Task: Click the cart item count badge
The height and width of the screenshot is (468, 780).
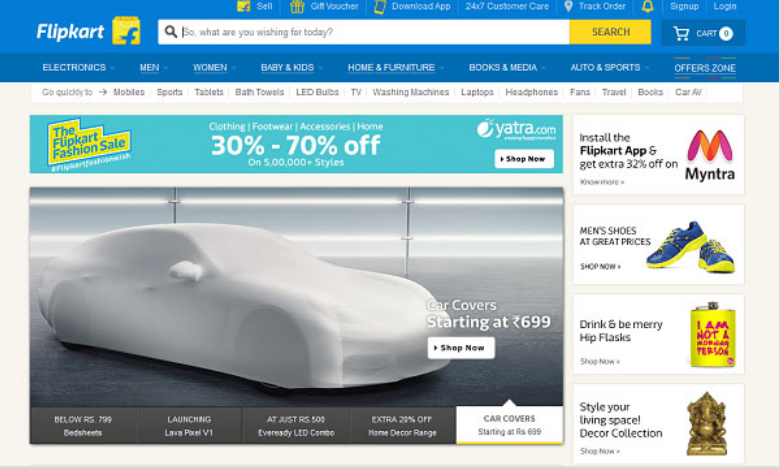Action: point(726,33)
